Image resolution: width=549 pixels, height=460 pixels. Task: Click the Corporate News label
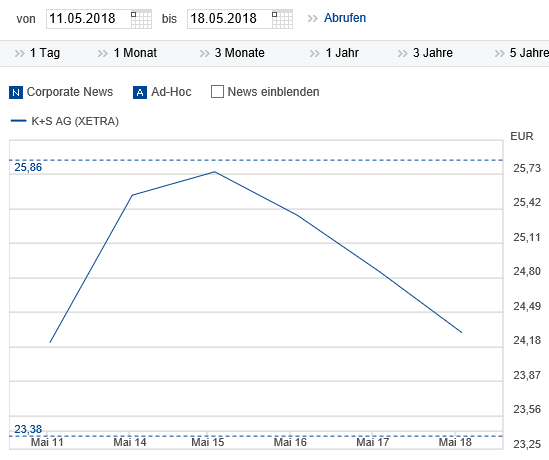[70, 92]
